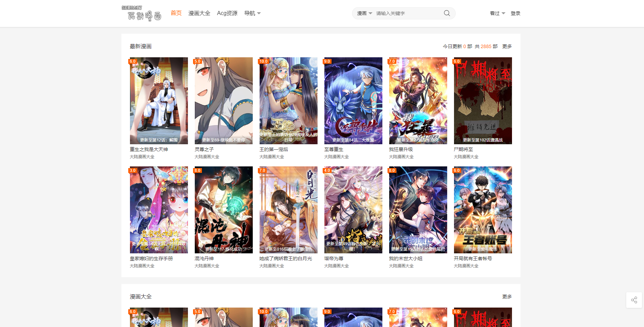Open the 谐帝为尊 cover thumbnail
Viewport: 644px width, 327px height.
pyautogui.click(x=353, y=210)
